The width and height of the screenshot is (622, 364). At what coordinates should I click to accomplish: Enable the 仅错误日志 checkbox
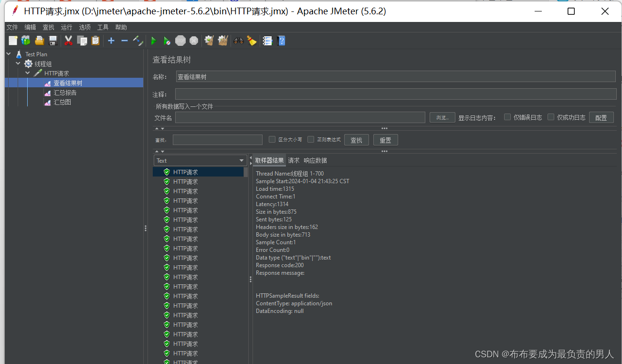tap(507, 117)
